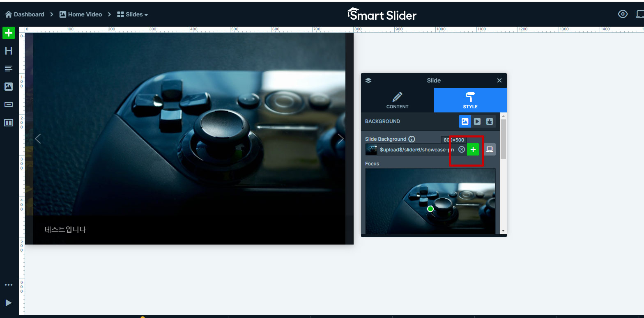Viewport: 644px width, 318px height.
Task: Add an Image layer from sidebar
Action: [9, 87]
